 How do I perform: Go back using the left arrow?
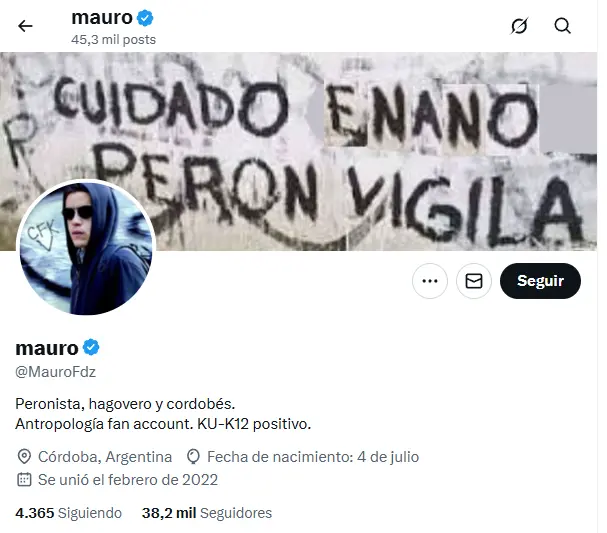coord(25,26)
